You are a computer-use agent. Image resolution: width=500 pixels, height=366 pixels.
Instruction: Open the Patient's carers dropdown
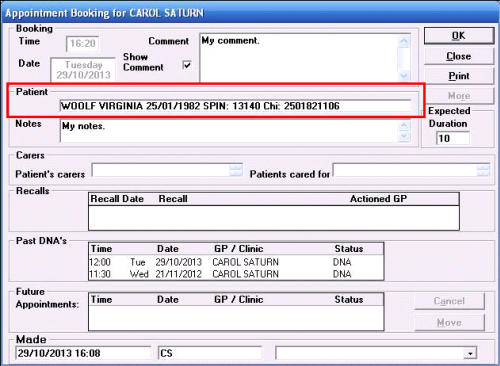tap(236, 170)
